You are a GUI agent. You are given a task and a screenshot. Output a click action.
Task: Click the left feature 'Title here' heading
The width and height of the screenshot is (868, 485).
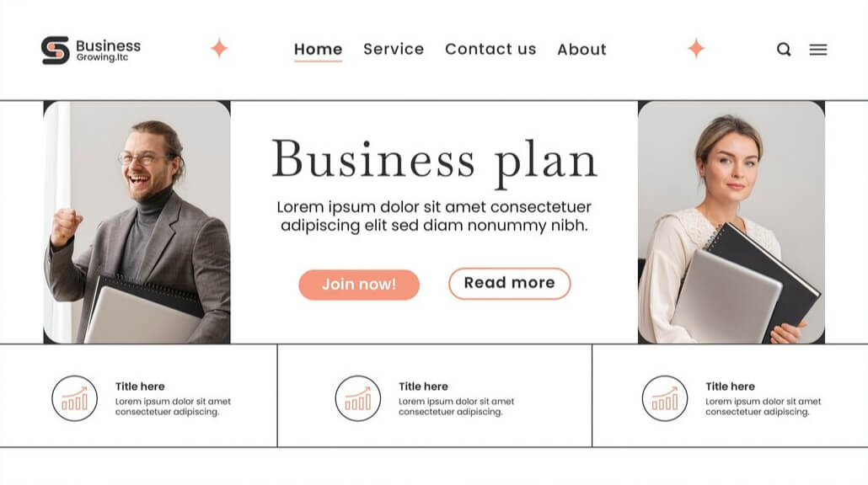(x=140, y=386)
